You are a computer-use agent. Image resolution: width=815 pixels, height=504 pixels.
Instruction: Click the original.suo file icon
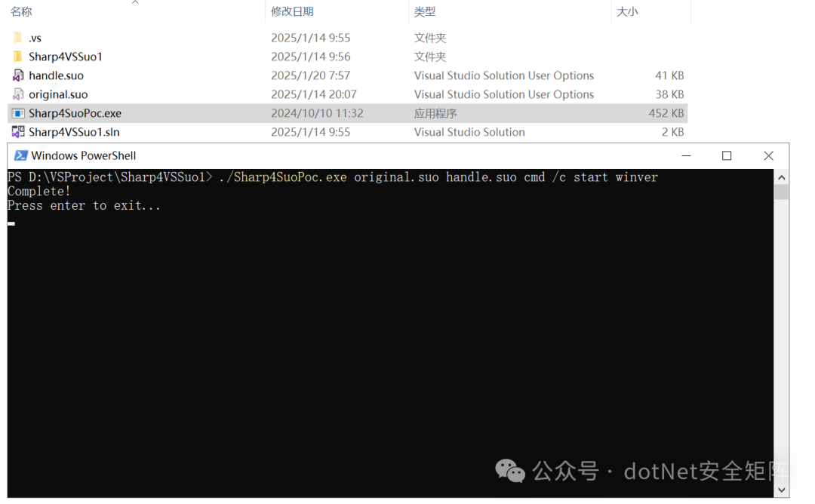coord(17,94)
